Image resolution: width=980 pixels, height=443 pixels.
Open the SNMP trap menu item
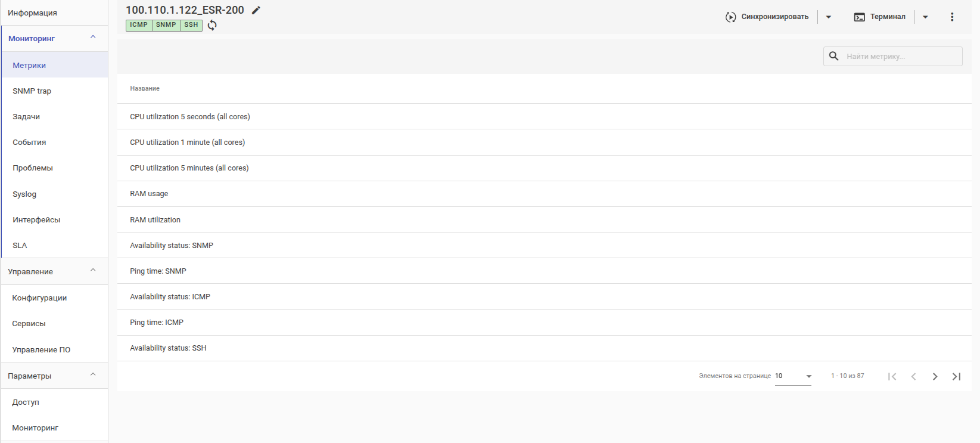click(32, 91)
